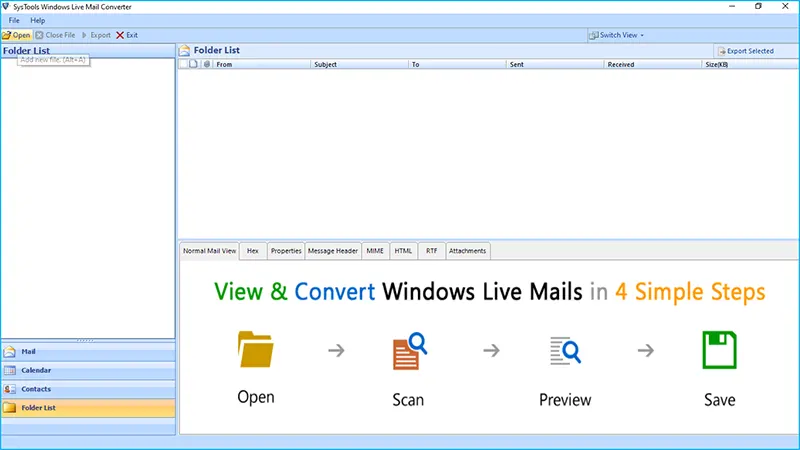Viewport: 800px width, 450px height.
Task: Select Contacts in the navigation pane
Action: point(88,389)
